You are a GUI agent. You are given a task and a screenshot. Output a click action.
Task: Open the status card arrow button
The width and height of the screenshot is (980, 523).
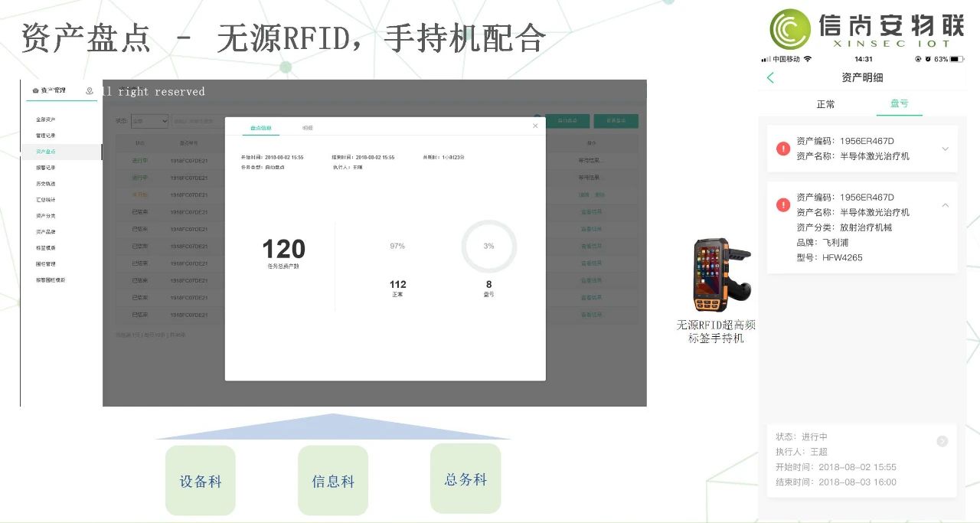pos(942,441)
